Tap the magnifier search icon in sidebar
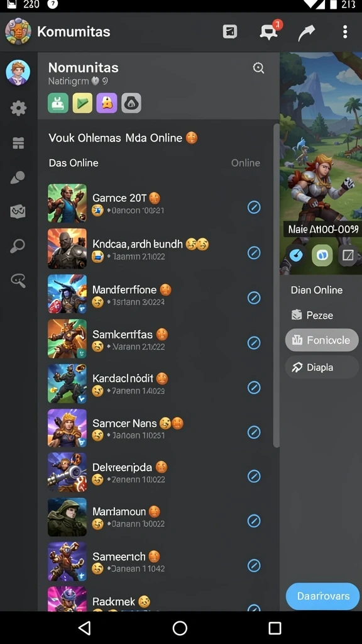 click(x=18, y=246)
